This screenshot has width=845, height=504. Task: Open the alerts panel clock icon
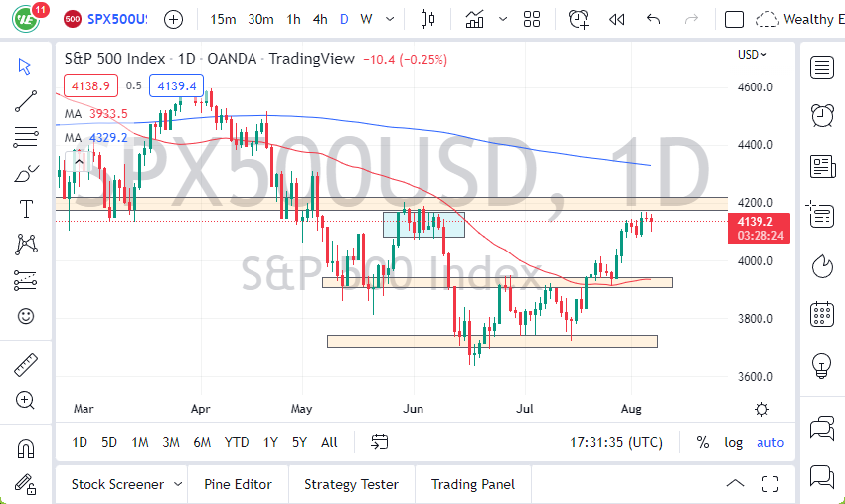coord(822,115)
